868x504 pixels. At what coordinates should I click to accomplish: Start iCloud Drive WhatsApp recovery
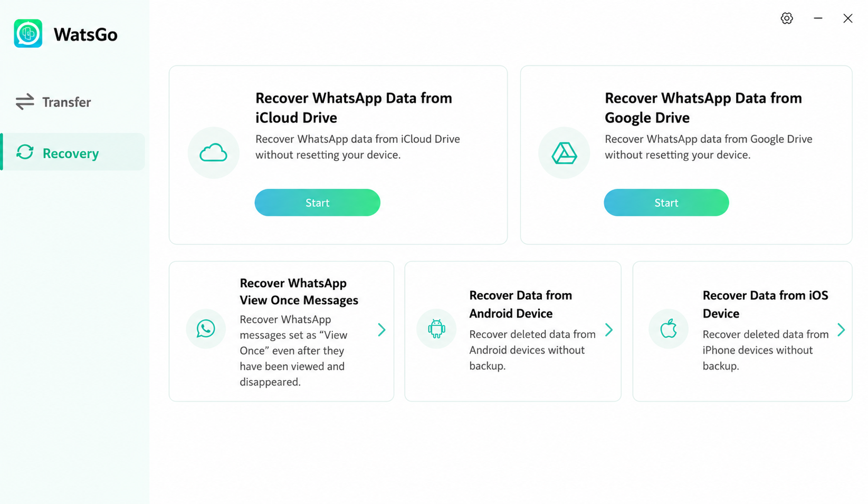pos(317,202)
